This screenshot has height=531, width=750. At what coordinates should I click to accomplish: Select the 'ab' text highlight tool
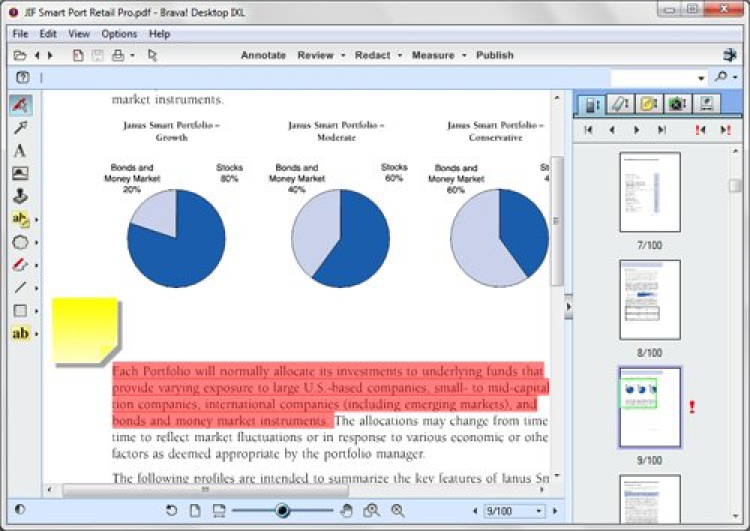click(20, 333)
